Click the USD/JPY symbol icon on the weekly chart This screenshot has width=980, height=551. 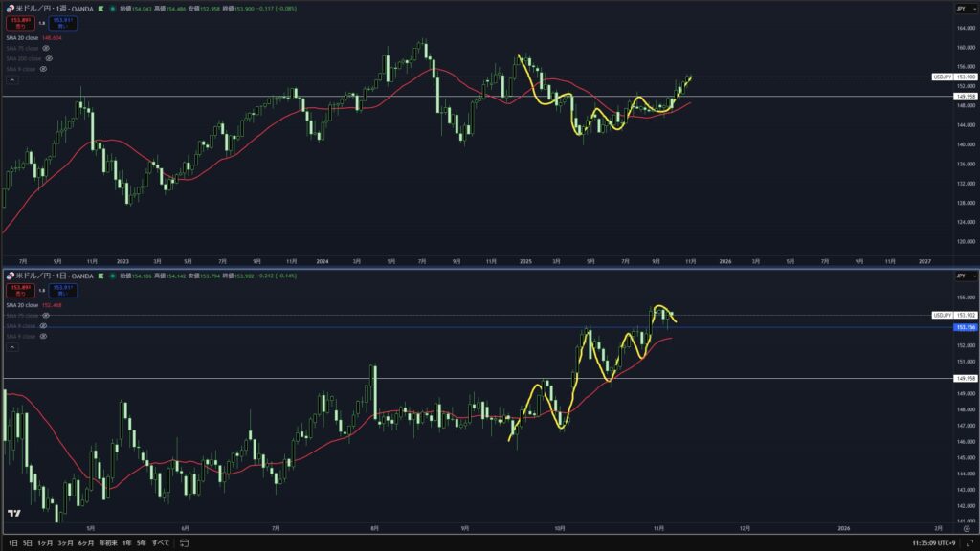point(9,9)
